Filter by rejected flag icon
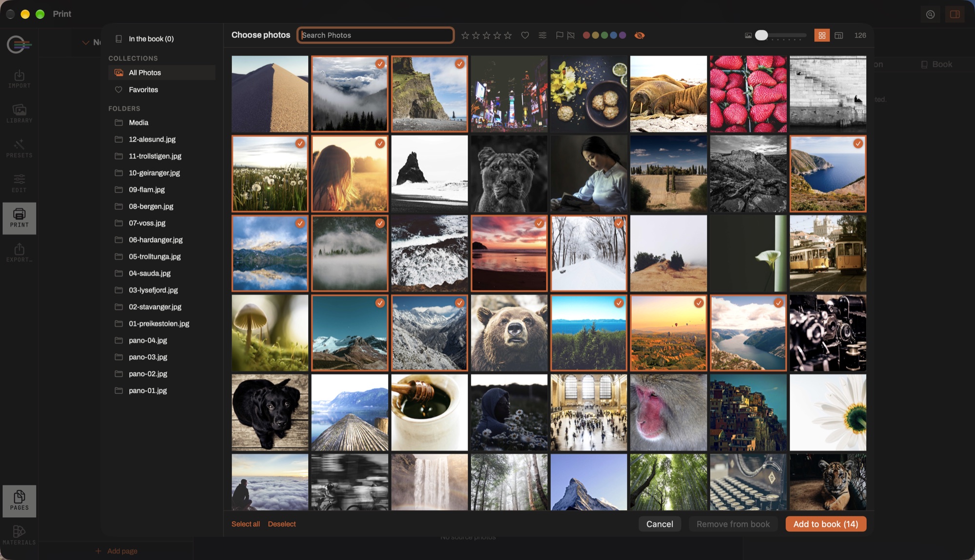 click(x=571, y=35)
